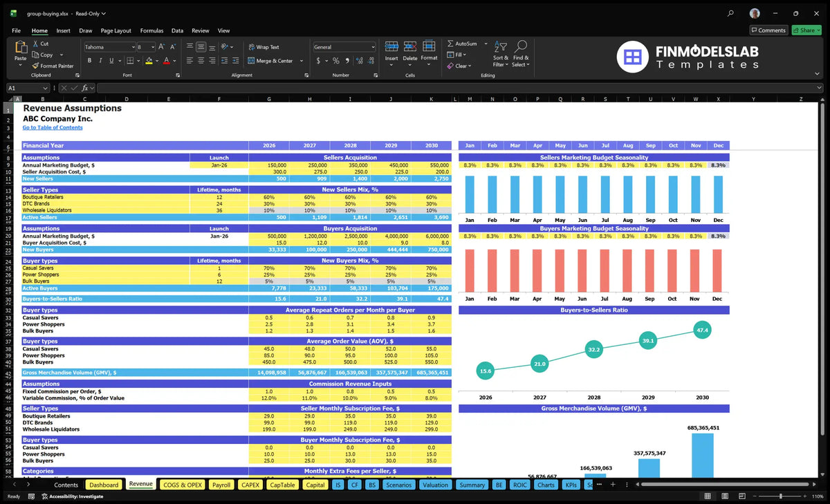
Task: Click the Fill Color yellow swatch
Action: tap(148, 61)
